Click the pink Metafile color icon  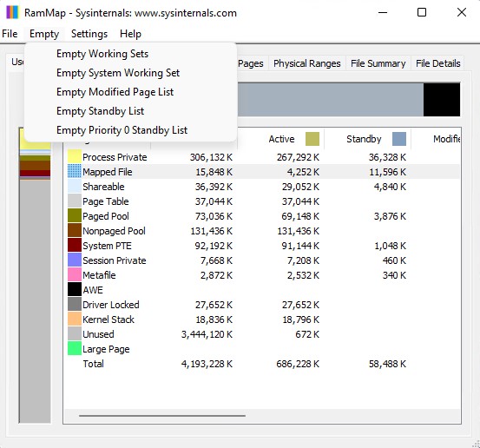click(75, 274)
